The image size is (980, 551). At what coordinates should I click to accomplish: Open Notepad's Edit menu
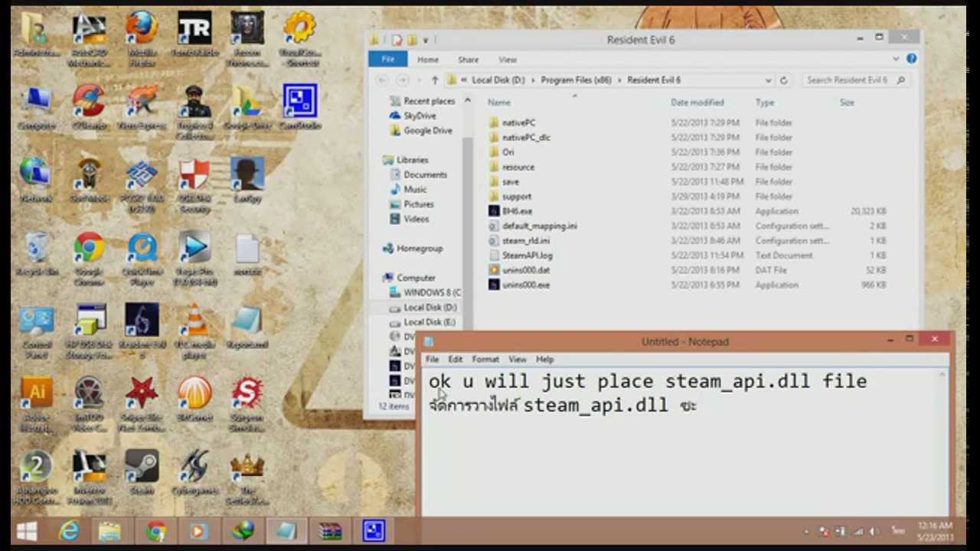(x=456, y=359)
